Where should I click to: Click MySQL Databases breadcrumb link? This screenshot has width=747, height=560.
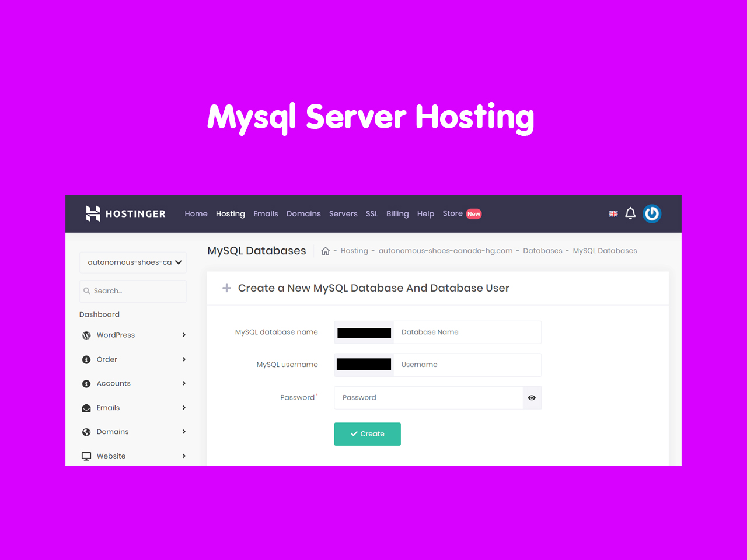(x=605, y=251)
